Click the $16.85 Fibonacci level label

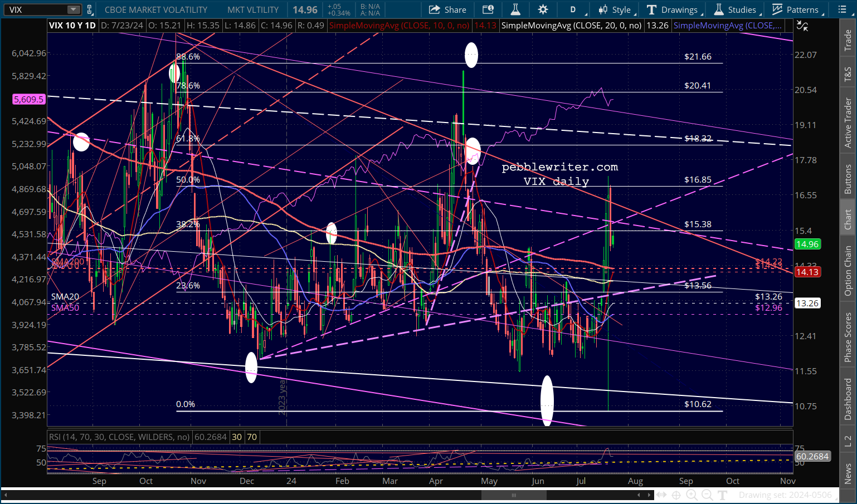pyautogui.click(x=698, y=180)
